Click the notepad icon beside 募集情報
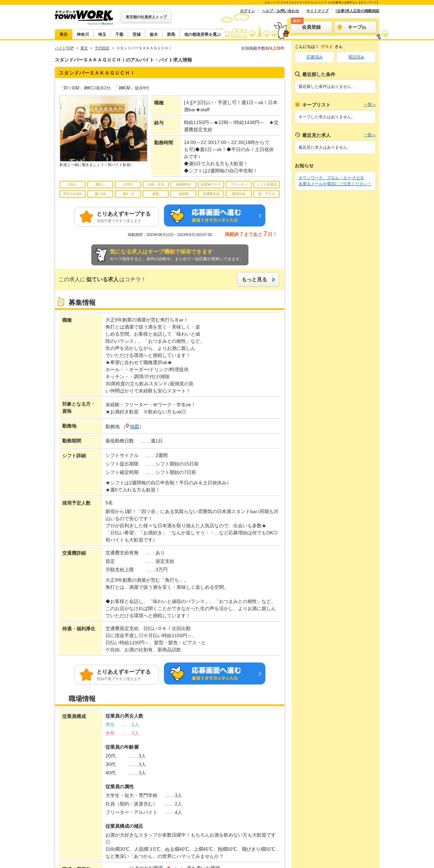The width and height of the screenshot is (434, 868). [x=61, y=302]
